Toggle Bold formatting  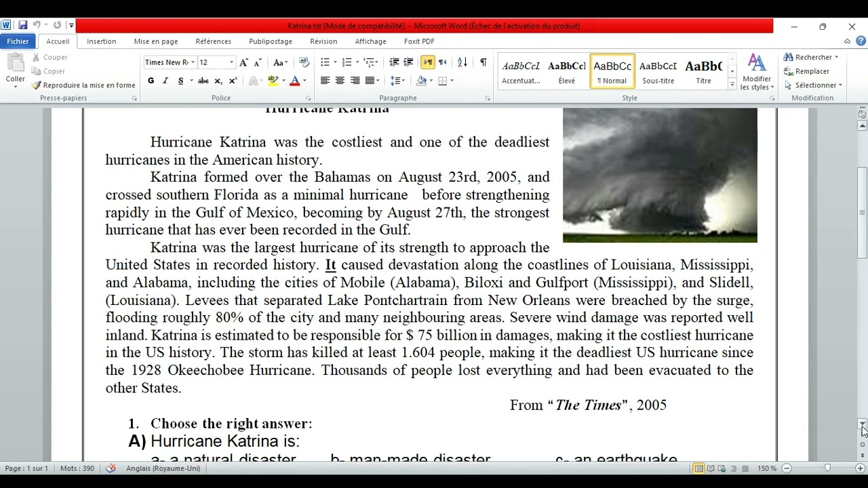pos(151,81)
